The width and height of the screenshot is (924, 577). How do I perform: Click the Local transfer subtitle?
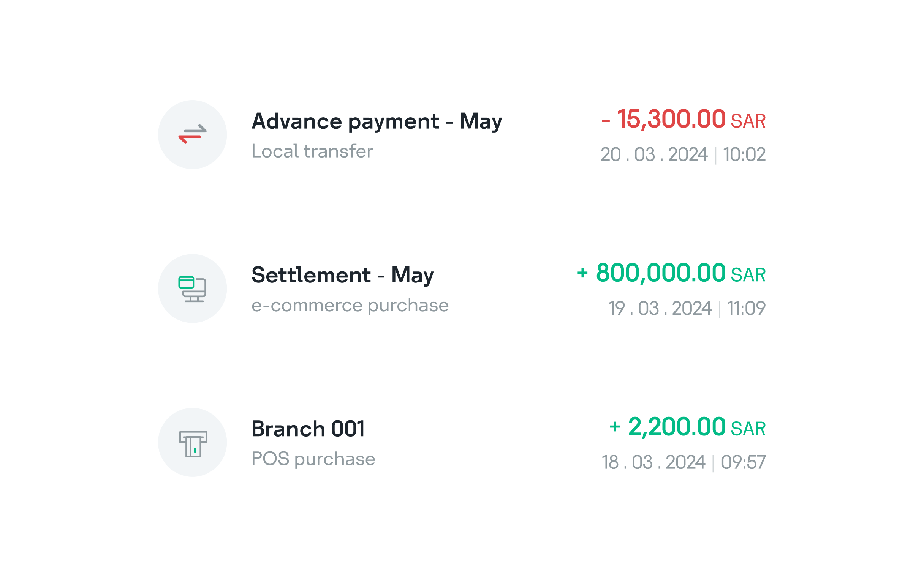(312, 151)
